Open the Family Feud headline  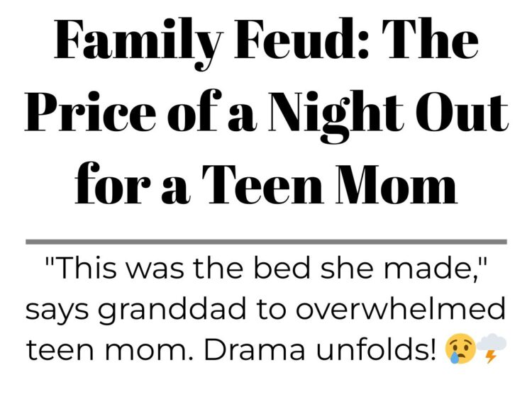pos(266,112)
